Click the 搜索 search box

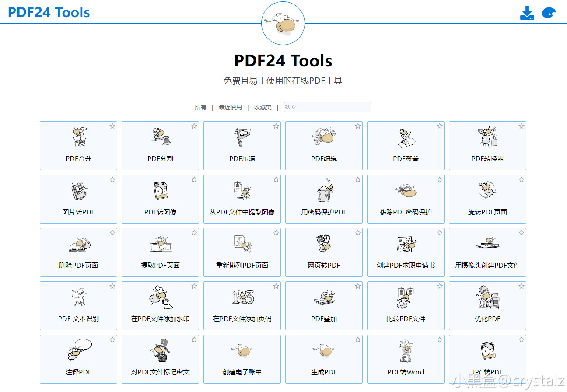pos(327,107)
